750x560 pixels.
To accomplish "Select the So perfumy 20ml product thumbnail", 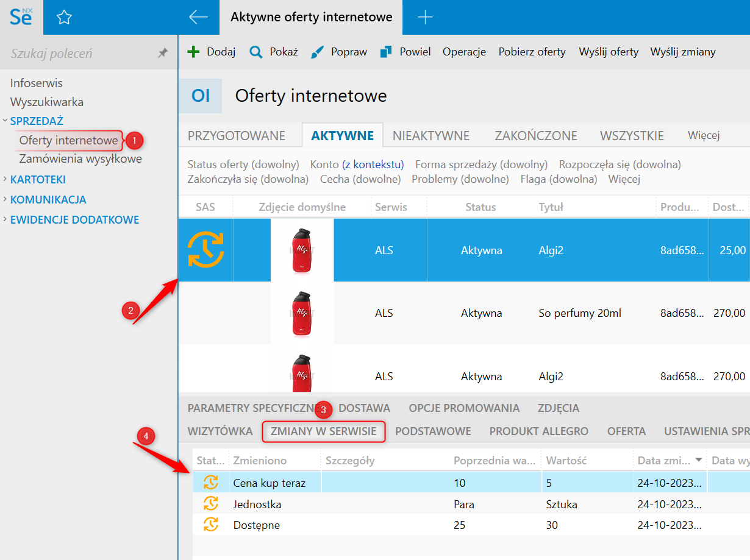I will [302, 313].
